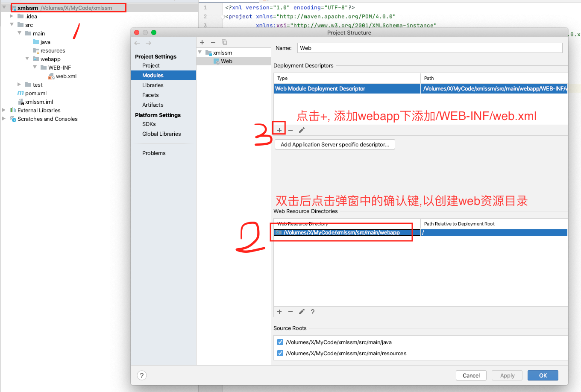Click Add Application Server specific descriptor button

(x=335, y=145)
